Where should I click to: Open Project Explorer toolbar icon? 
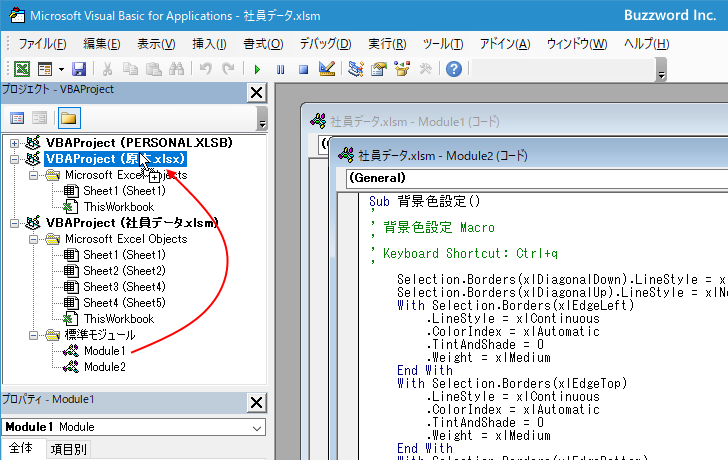[x=356, y=69]
